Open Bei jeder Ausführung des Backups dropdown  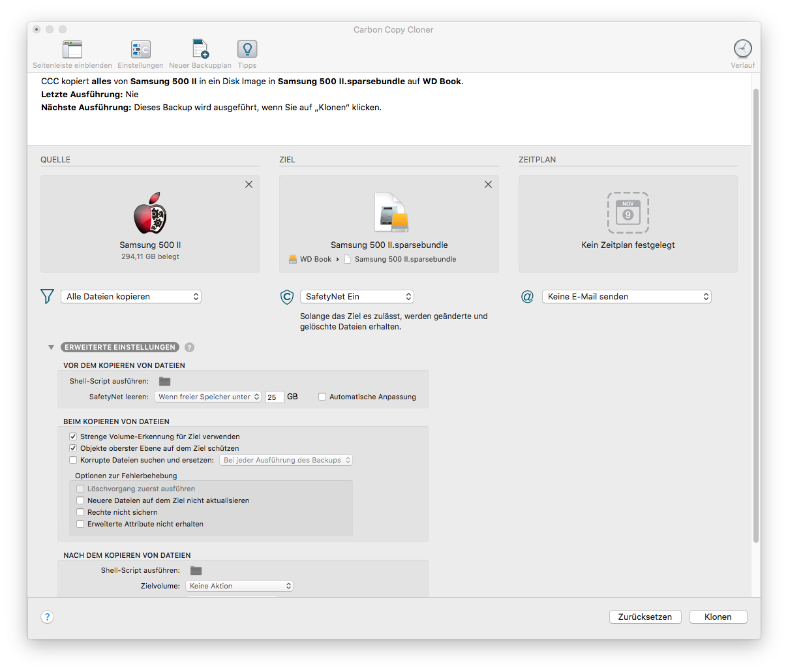pyautogui.click(x=286, y=460)
